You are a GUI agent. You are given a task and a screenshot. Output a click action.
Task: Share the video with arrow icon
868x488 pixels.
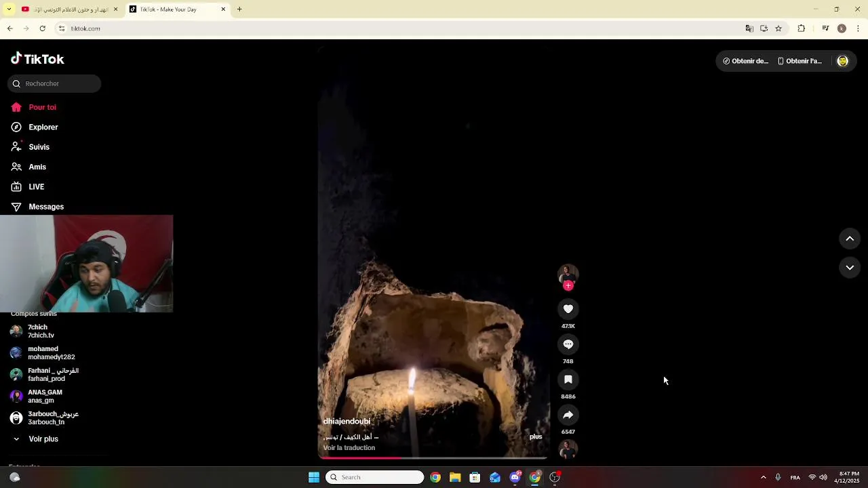568,415
